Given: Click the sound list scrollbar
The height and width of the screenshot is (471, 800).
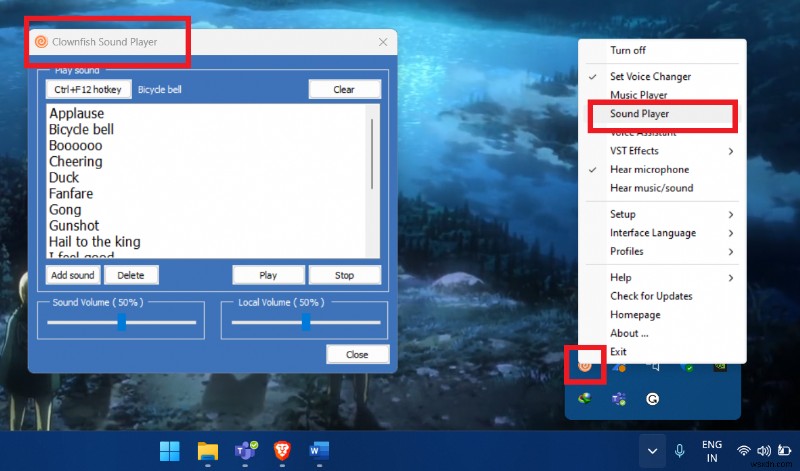Looking at the screenshot, I should (x=372, y=154).
